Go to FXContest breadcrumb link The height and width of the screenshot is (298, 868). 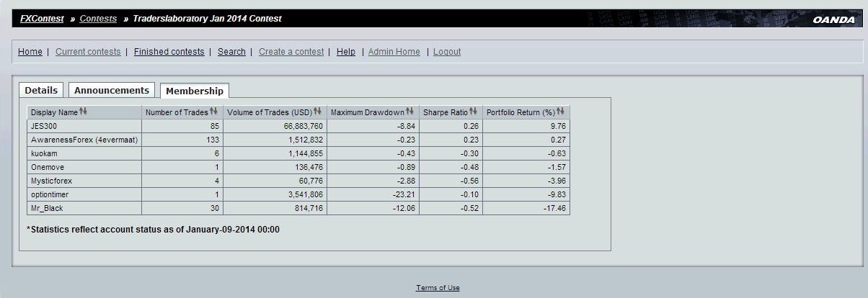tap(42, 19)
